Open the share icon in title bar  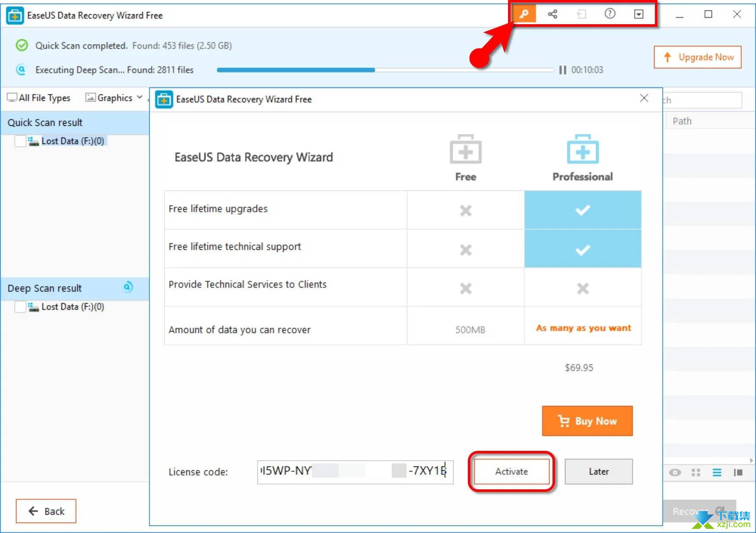[553, 14]
